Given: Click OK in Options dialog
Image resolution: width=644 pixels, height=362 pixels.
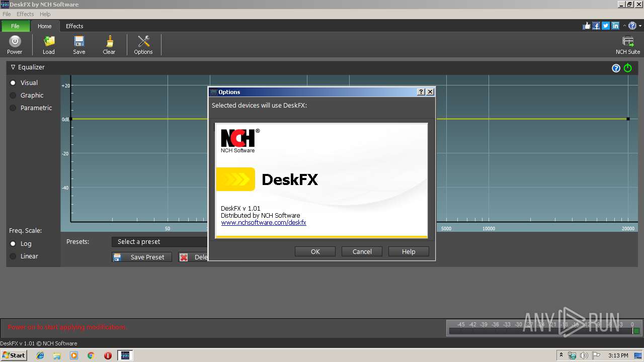Looking at the screenshot, I should [315, 251].
